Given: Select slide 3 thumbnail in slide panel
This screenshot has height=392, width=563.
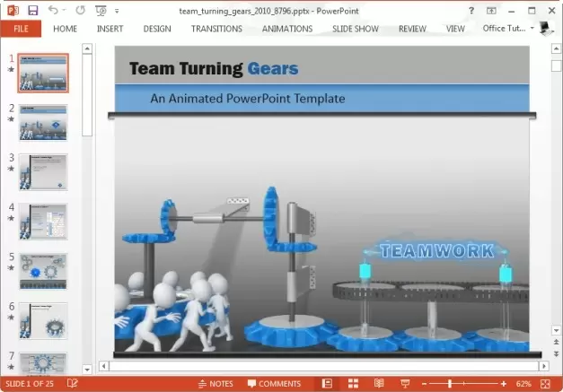Looking at the screenshot, I should (x=42, y=171).
